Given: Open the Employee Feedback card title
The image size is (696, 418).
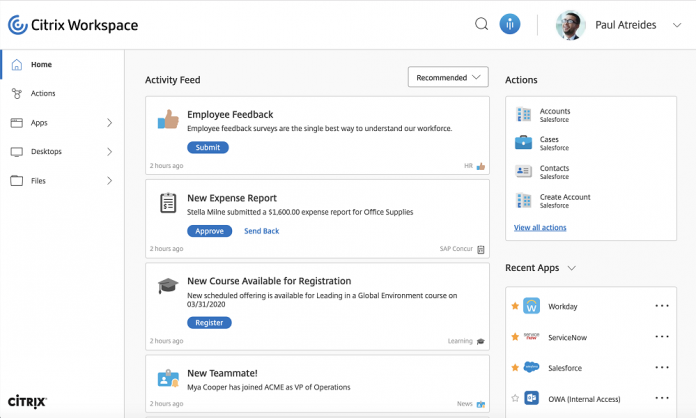Looking at the screenshot, I should [230, 114].
